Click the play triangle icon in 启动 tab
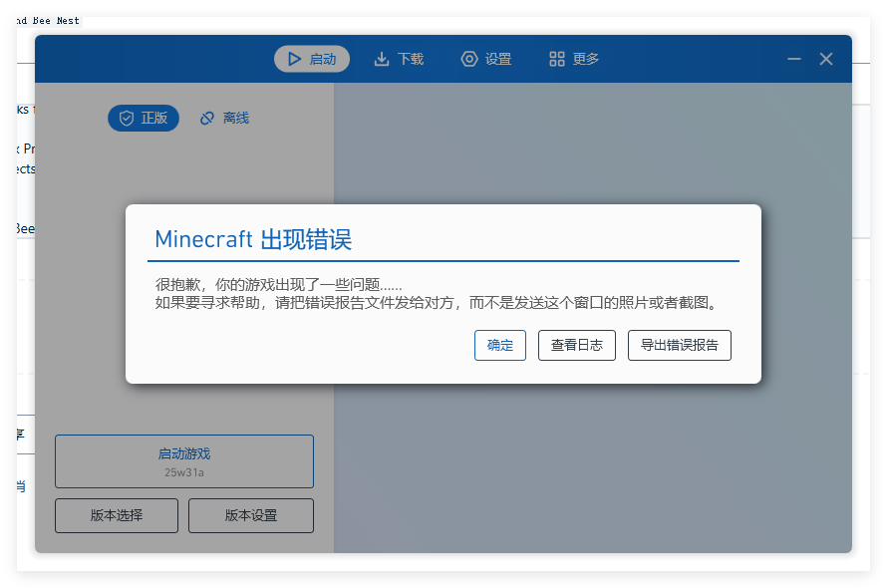Screen dimensions: 887x588 tap(294, 59)
